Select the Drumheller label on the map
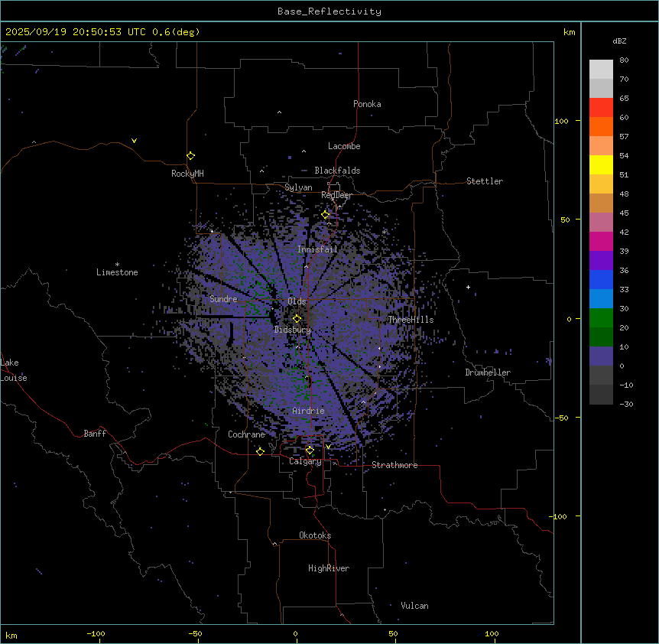The width and height of the screenshot is (659, 644). 488,372
